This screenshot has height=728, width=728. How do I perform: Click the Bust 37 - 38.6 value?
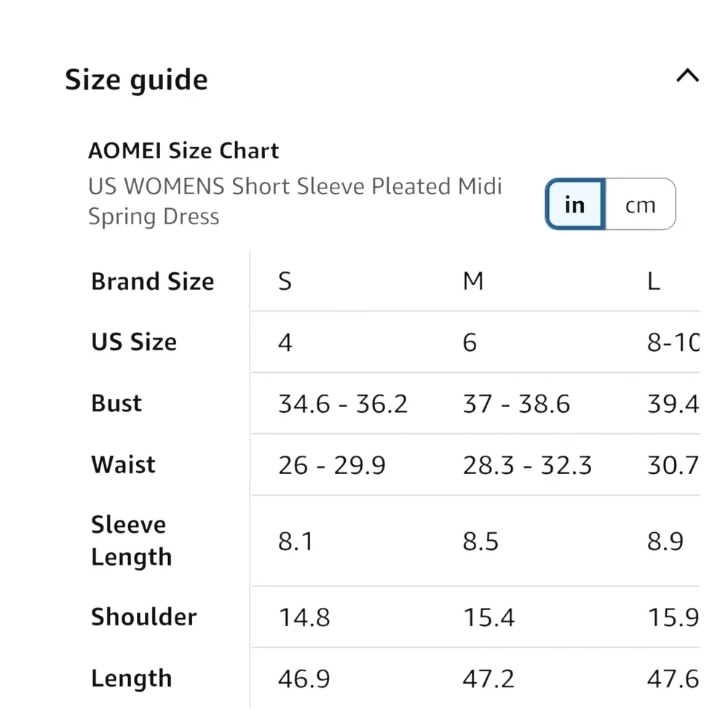coord(516,404)
